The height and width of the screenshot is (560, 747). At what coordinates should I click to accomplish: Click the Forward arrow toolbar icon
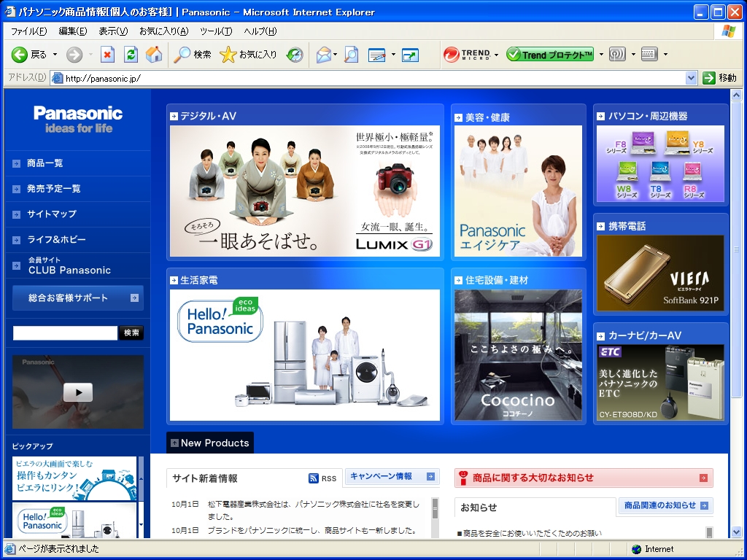tap(74, 55)
